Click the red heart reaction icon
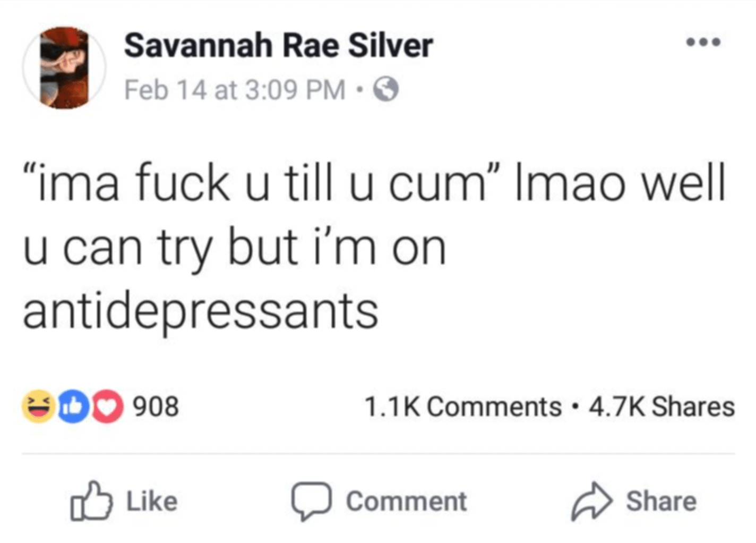Viewport: 756px width, 543px height. click(107, 406)
